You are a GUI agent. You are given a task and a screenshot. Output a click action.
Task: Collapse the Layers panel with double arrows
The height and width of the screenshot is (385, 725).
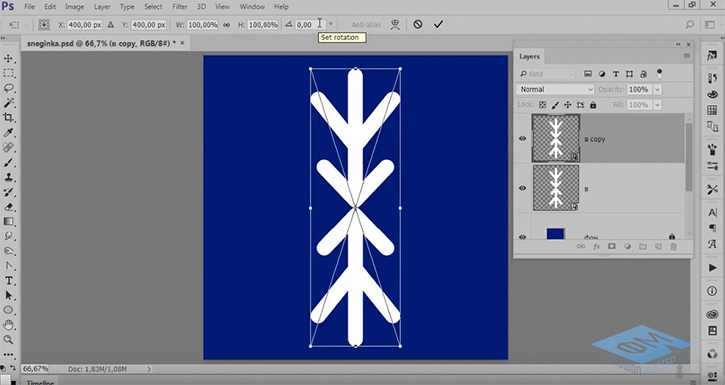pos(678,44)
